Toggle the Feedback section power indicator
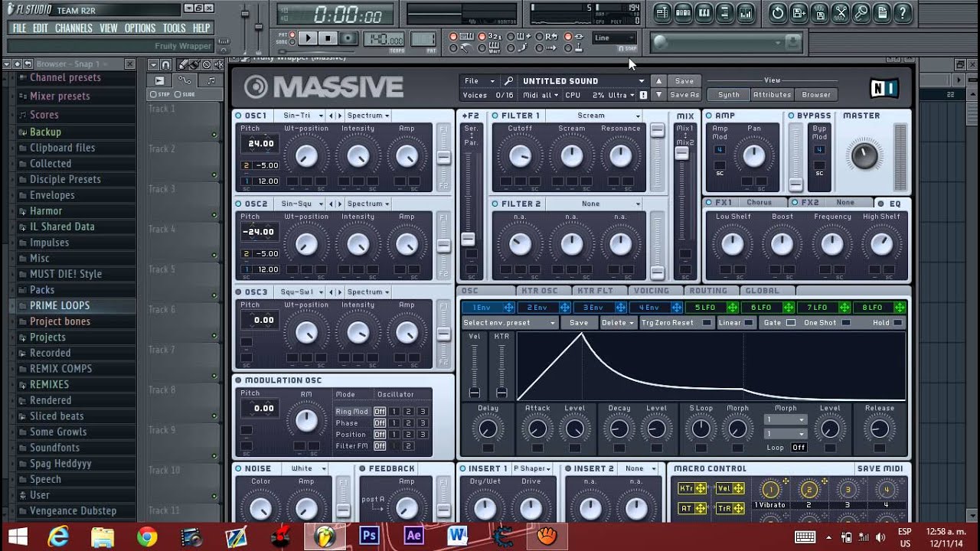Screen dimensions: 980x551 coord(363,468)
